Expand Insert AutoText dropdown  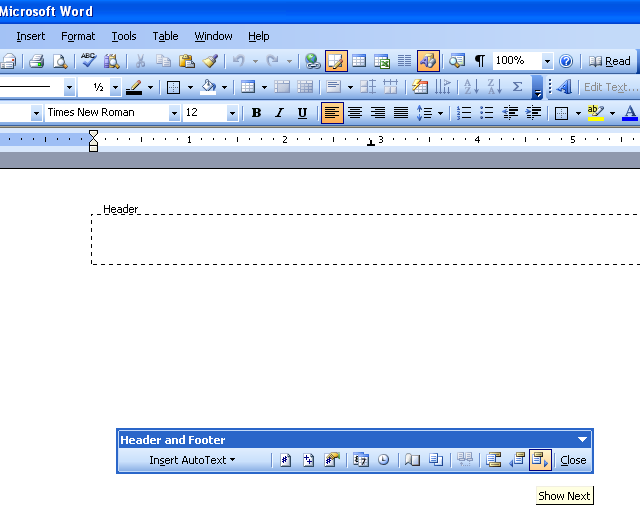[192, 460]
